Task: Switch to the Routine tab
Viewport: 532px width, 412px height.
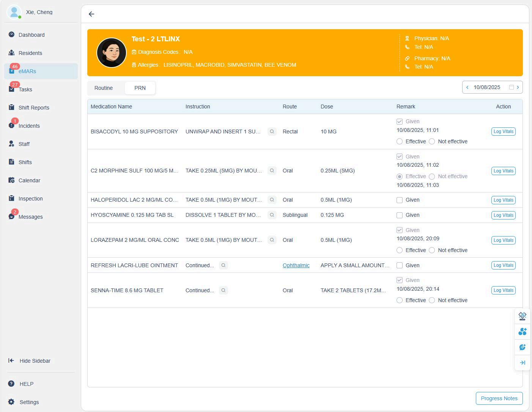Action: tap(104, 88)
